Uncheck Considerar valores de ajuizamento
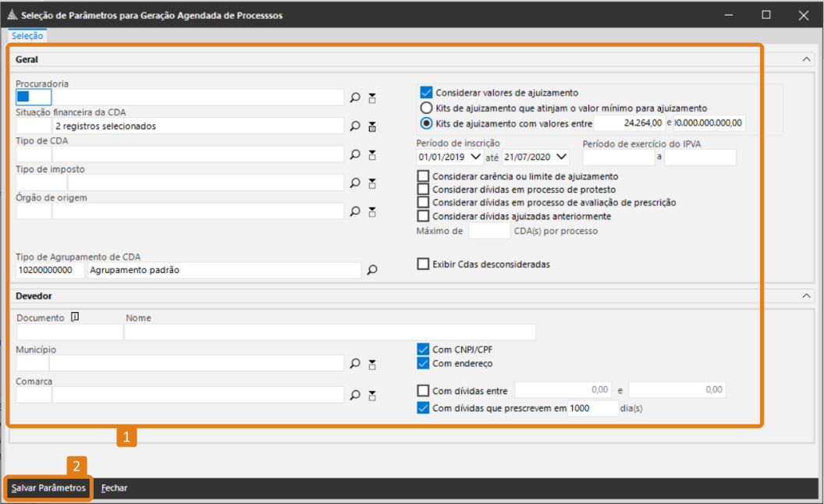Image resolution: width=824 pixels, height=504 pixels. 426,92
